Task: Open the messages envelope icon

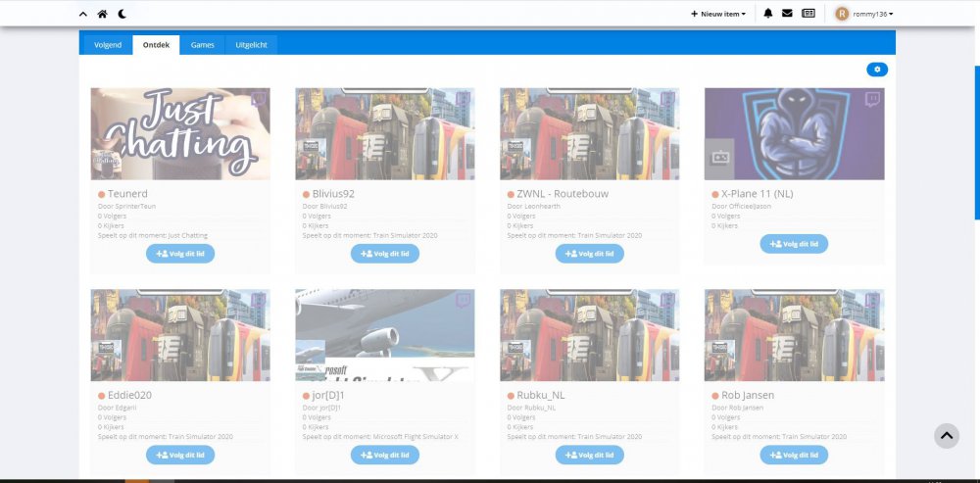Action: pos(787,14)
